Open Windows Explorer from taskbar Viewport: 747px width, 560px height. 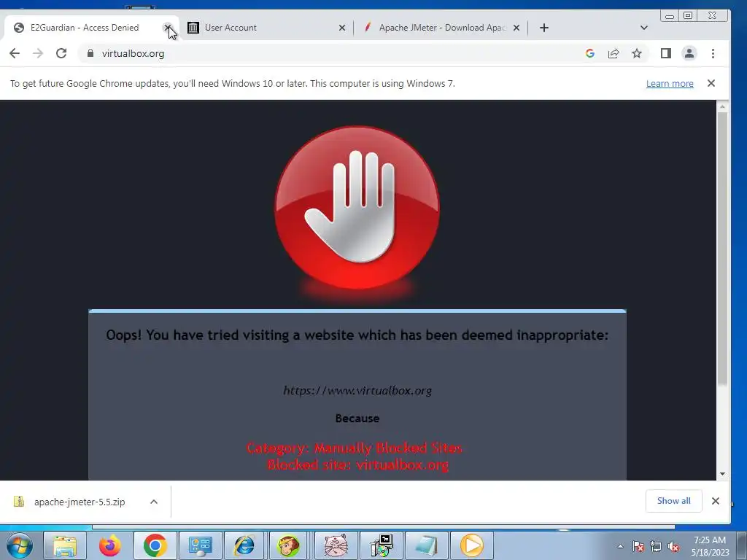65,545
